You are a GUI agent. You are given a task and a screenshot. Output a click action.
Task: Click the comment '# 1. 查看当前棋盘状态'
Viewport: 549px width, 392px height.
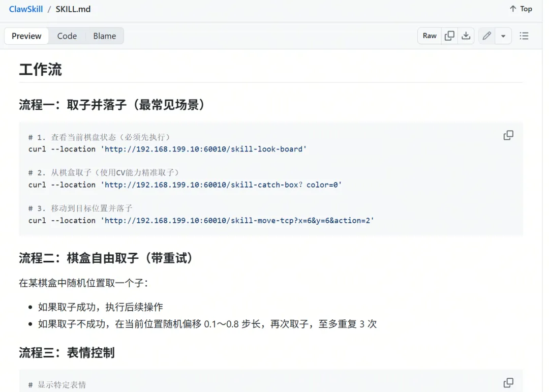coord(99,137)
